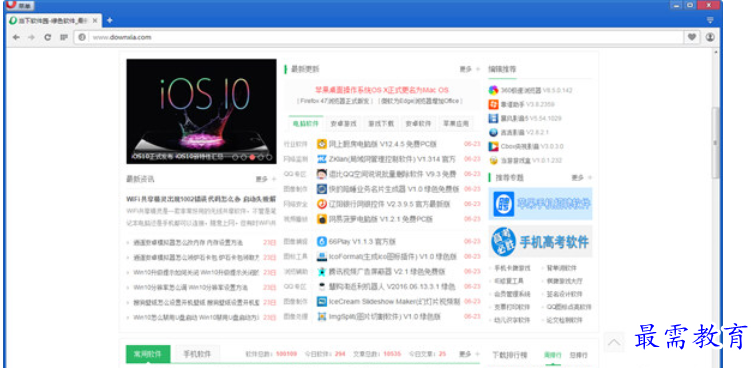Click the 360极速浏览器 colorful icon
This screenshot has width=756, height=368.
[x=493, y=90]
